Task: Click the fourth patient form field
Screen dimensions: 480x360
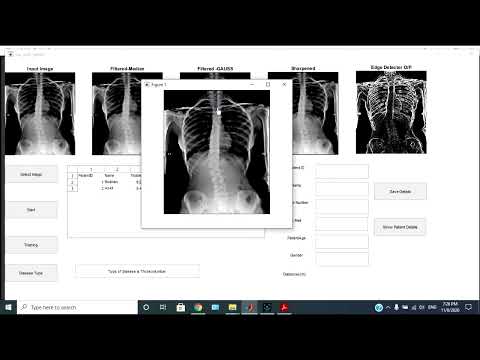Action: click(x=342, y=224)
